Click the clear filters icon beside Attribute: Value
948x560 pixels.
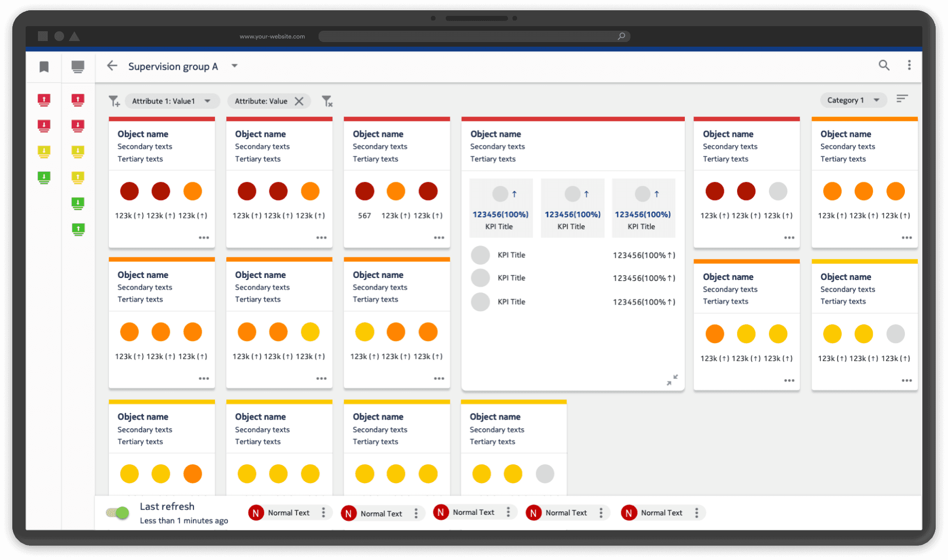click(328, 101)
